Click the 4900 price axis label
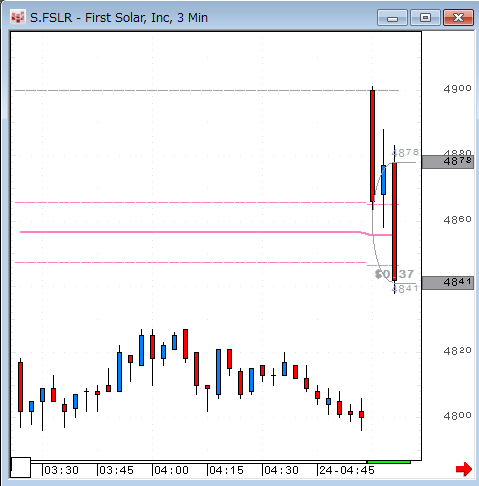This screenshot has height=486, width=479. (x=457, y=89)
